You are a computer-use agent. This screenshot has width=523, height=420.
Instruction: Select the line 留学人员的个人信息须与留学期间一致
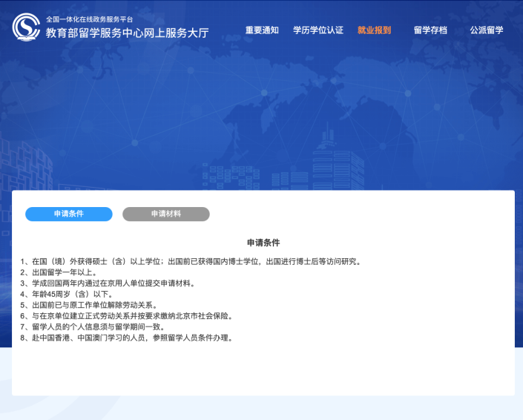tap(93, 327)
